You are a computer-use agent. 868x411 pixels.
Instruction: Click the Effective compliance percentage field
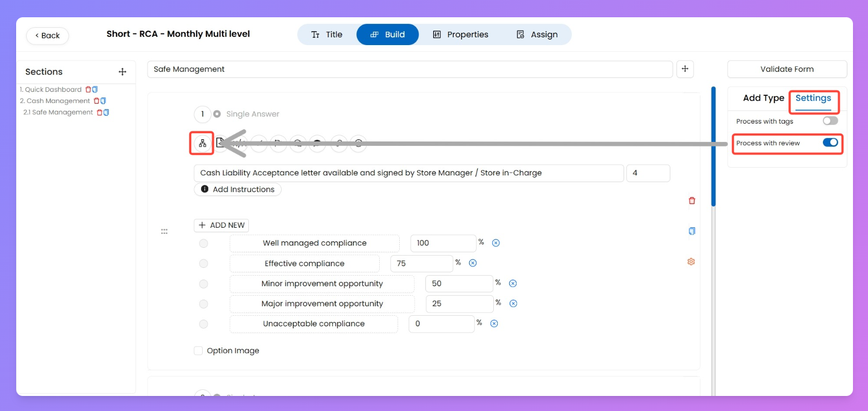421,263
